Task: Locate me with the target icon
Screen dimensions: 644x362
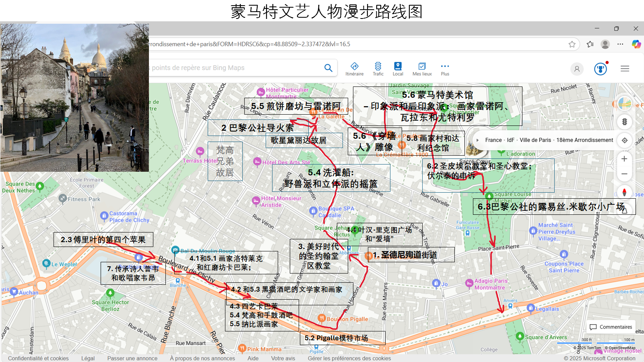Action: coord(625,140)
